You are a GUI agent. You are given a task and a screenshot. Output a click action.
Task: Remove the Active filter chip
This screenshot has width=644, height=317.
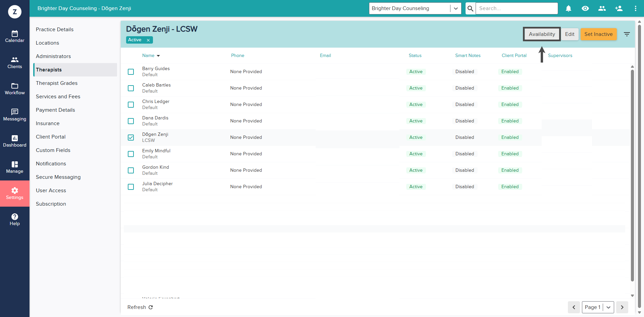[148, 40]
